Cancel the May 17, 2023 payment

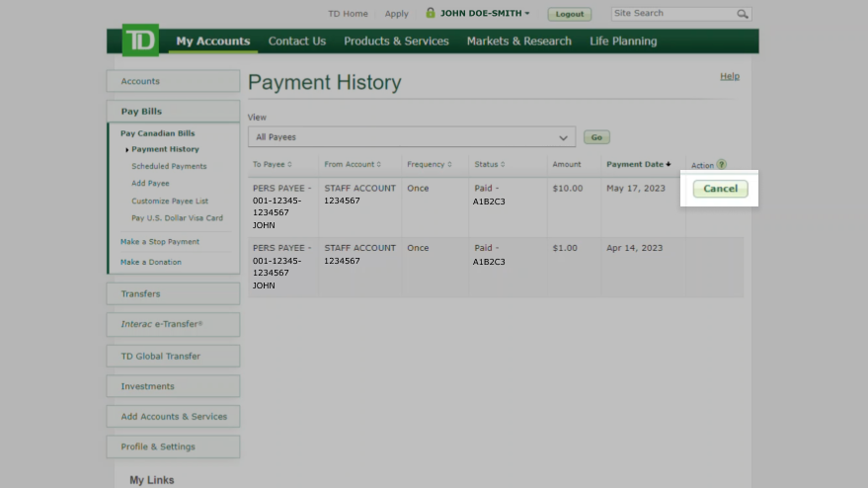coord(720,189)
